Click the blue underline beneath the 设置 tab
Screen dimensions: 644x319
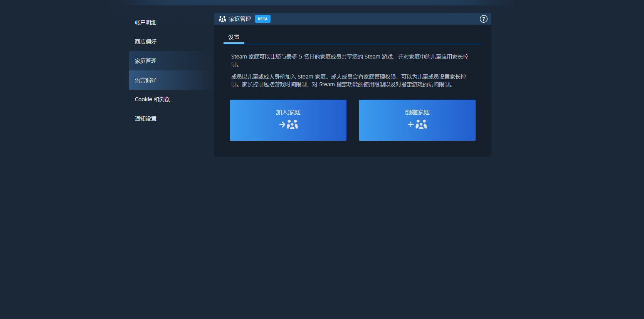point(234,43)
